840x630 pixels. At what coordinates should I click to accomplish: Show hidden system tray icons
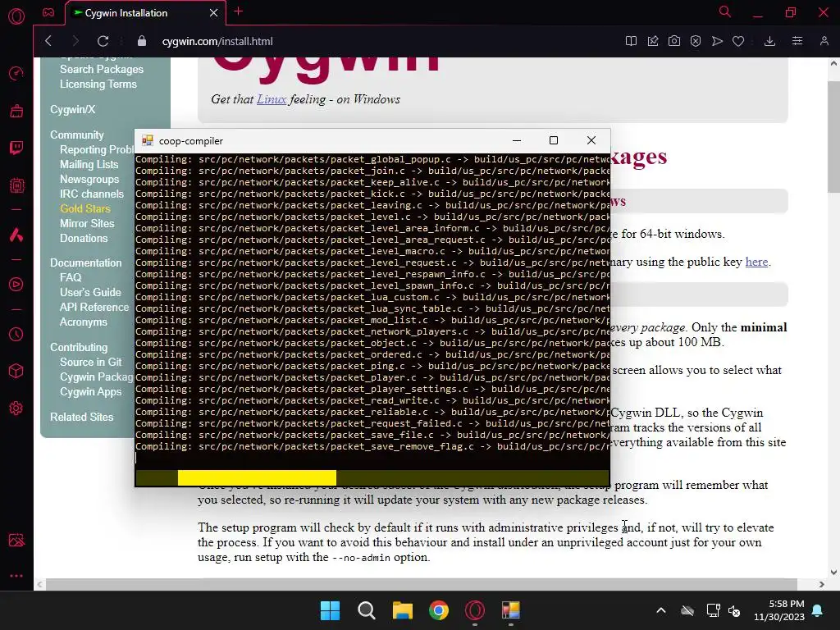[661, 610]
